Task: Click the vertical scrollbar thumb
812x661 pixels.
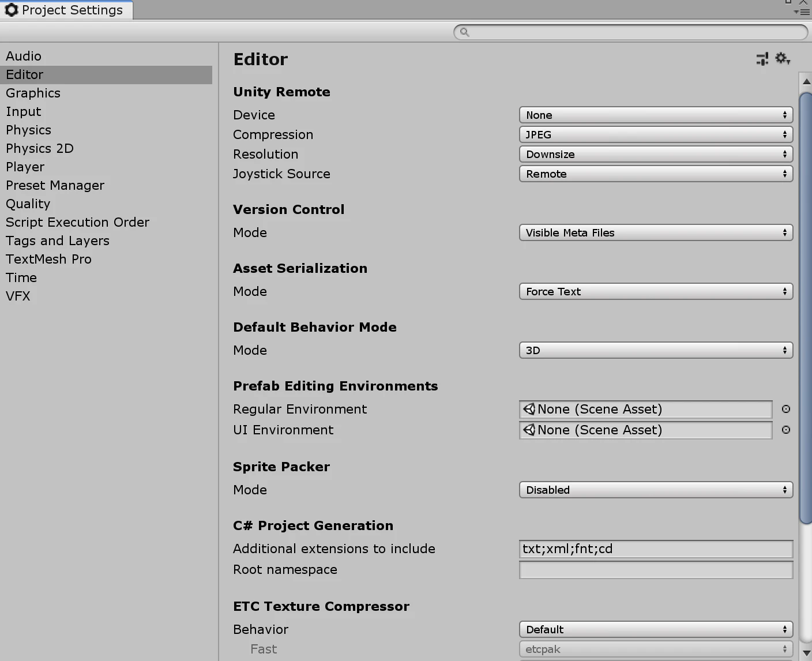Action: pos(806,309)
